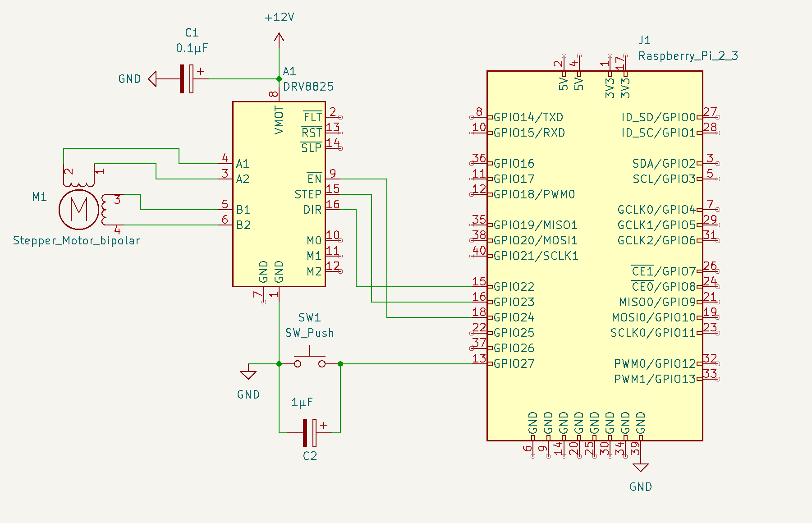Click the C1 capacitor symbol
Viewport: 812px width, 523px height.
(x=187, y=79)
